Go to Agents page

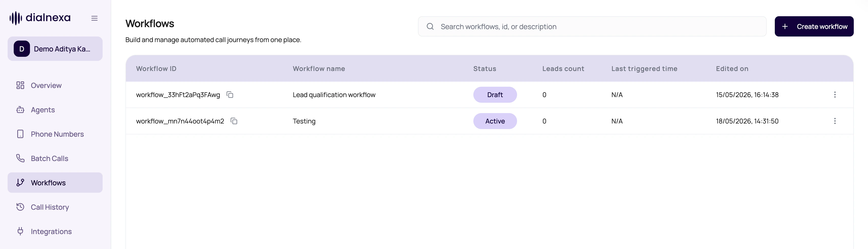[55, 110]
